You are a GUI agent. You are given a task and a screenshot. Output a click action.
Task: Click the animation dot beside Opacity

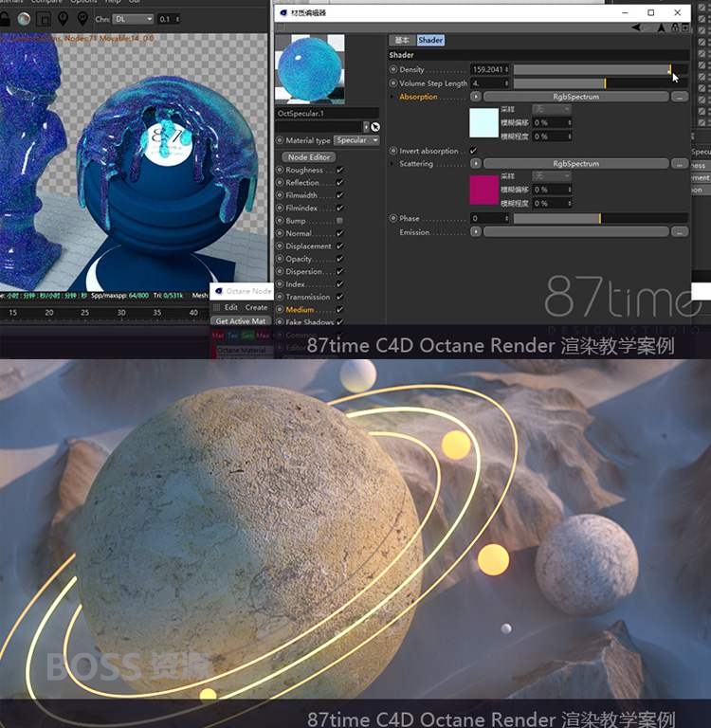[x=280, y=259]
